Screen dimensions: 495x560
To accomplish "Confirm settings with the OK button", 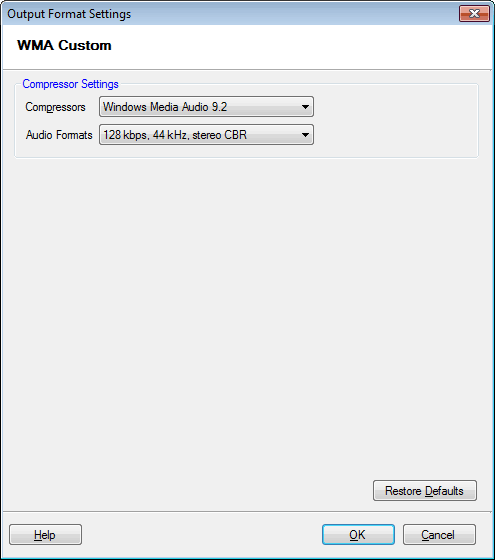I will click(358, 535).
